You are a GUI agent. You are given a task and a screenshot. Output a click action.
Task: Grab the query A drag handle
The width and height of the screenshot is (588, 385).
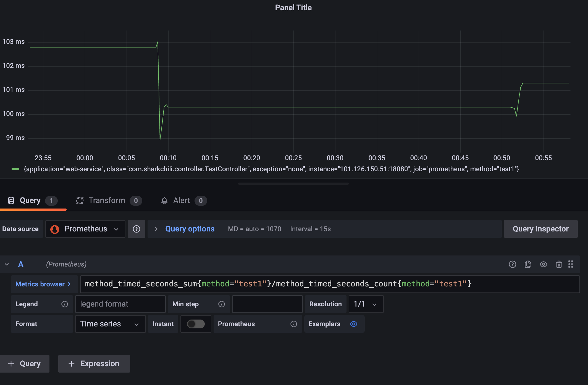click(571, 264)
